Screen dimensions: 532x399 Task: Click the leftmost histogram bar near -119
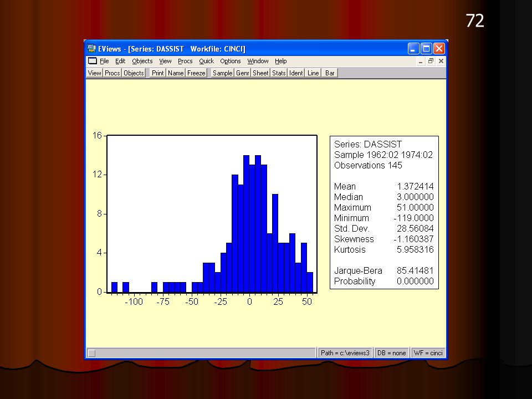point(114,287)
